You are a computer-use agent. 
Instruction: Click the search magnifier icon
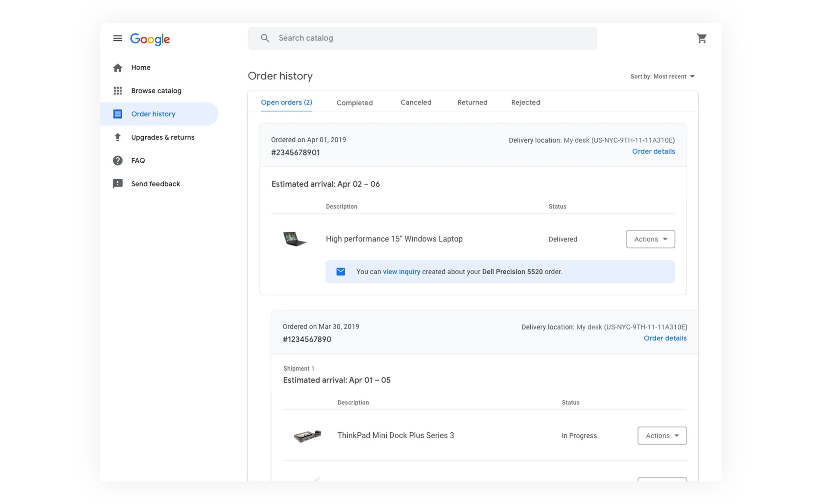pos(265,38)
